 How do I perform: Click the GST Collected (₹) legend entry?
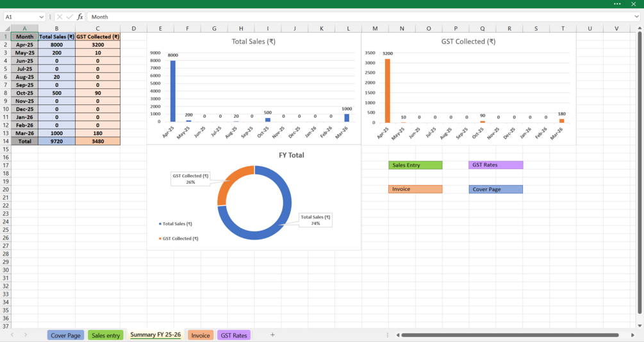[x=179, y=238]
